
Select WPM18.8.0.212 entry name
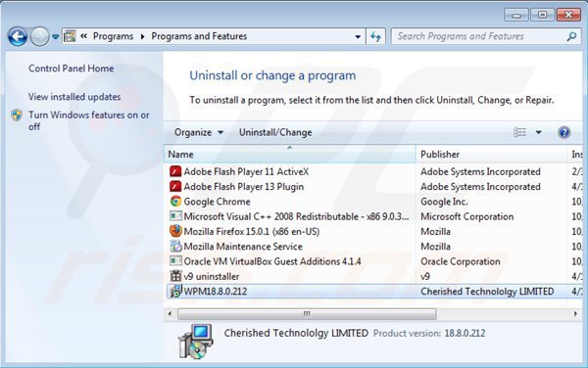coord(216,292)
